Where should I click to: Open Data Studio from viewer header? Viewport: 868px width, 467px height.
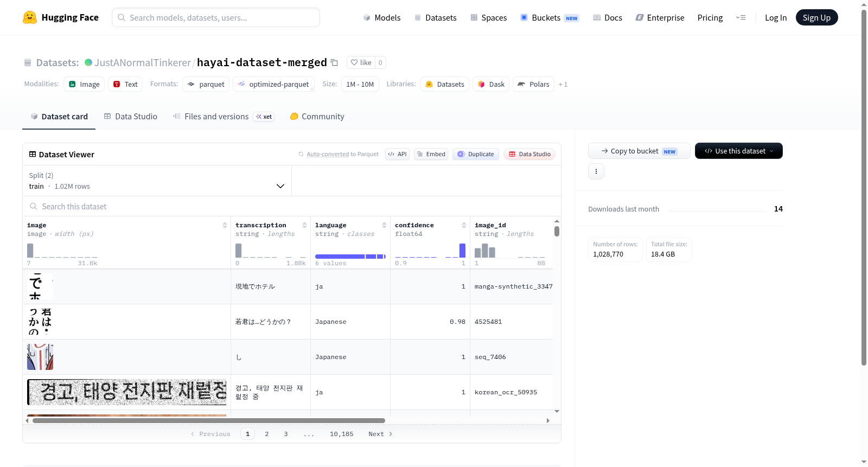(x=529, y=154)
